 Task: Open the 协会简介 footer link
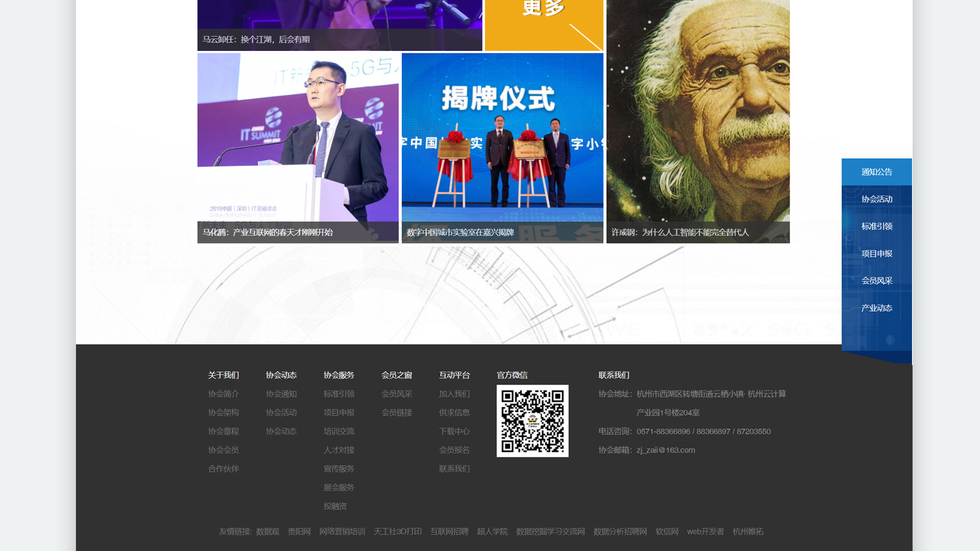(224, 394)
